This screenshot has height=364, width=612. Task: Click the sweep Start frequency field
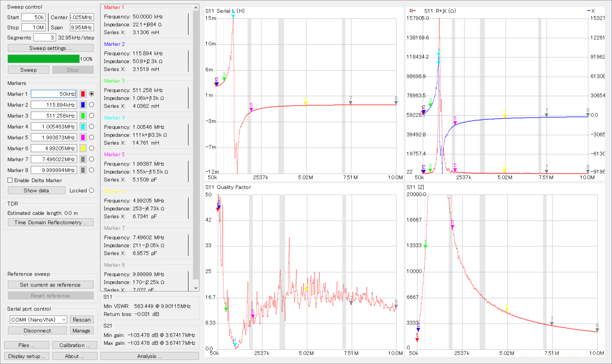click(x=33, y=17)
